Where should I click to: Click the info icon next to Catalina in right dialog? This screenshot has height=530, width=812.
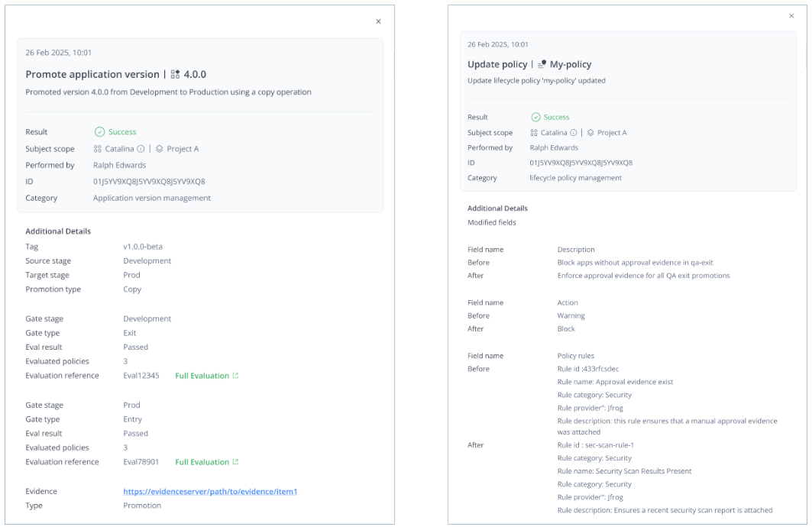(573, 132)
